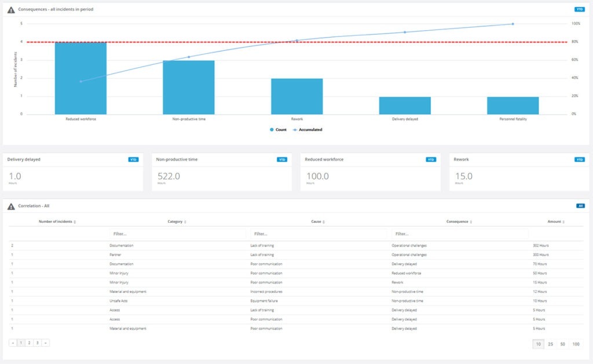
Task: Toggle the Accumulated line in chart legend
Action: click(309, 130)
